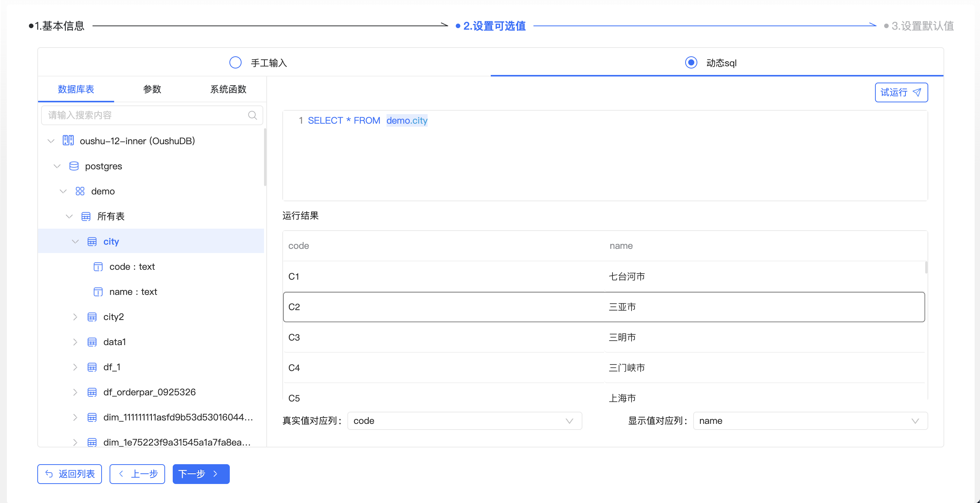Collapse the postgres database node

click(57, 166)
